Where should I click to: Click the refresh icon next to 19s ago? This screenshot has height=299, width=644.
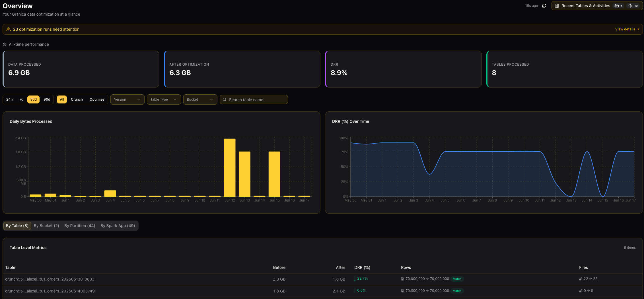click(544, 6)
